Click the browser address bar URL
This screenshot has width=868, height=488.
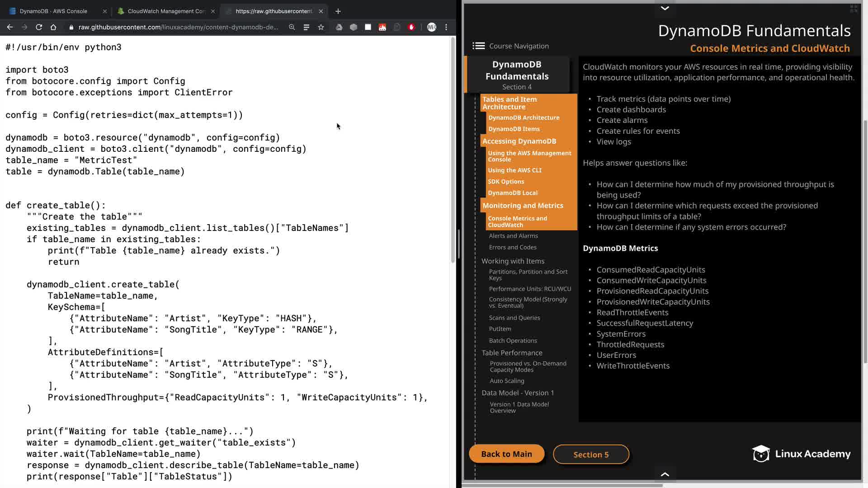178,27
